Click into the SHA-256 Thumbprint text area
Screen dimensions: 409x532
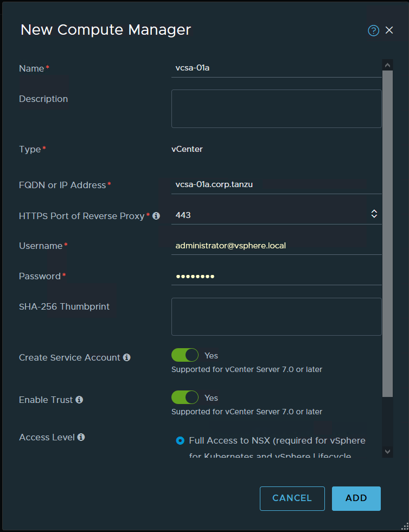coord(276,317)
